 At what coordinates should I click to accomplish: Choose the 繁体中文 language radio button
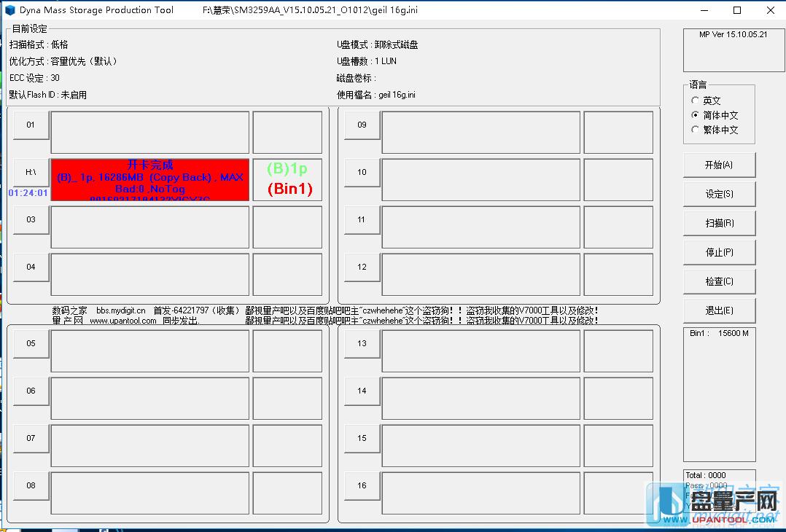(696, 130)
